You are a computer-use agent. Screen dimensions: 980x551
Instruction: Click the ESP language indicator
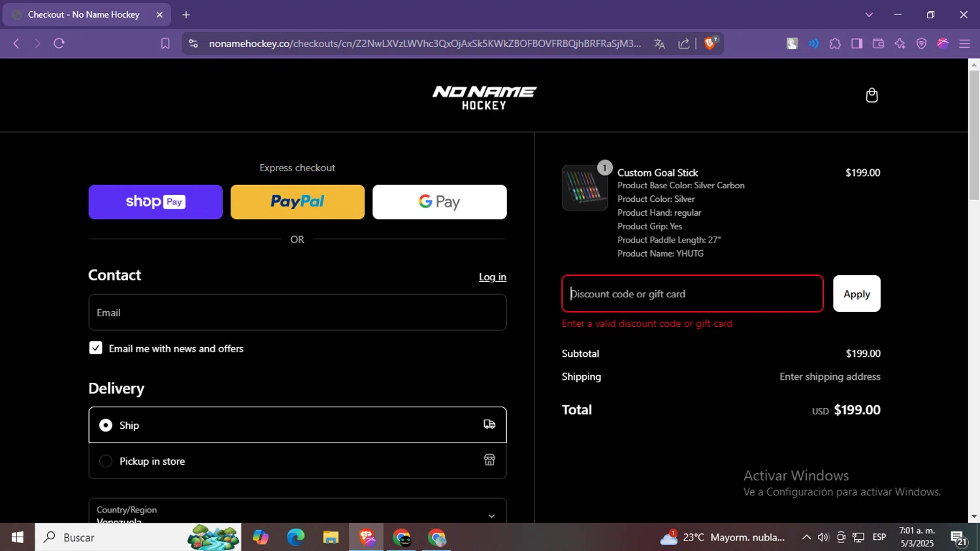[879, 537]
